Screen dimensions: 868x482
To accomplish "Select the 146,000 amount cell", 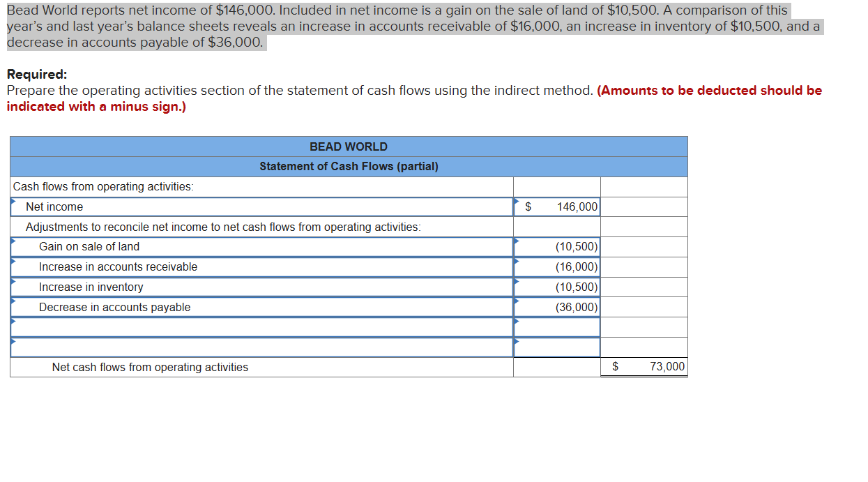I will 558,206.
